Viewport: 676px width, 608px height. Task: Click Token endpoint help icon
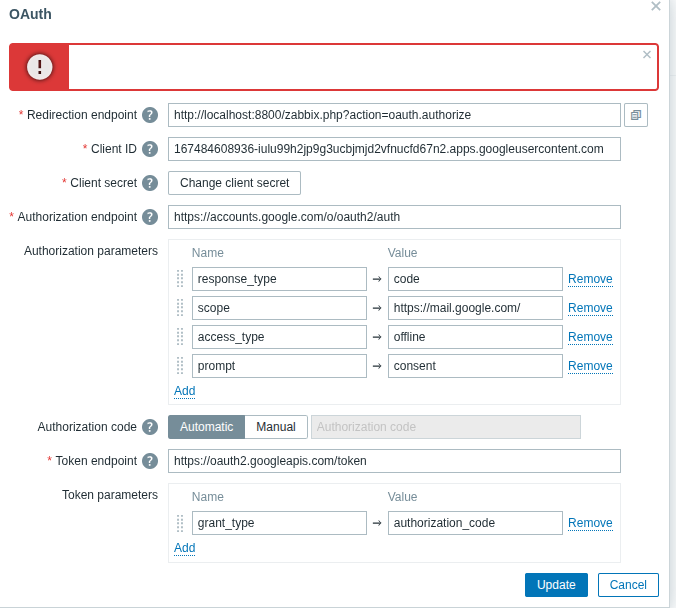pos(150,461)
